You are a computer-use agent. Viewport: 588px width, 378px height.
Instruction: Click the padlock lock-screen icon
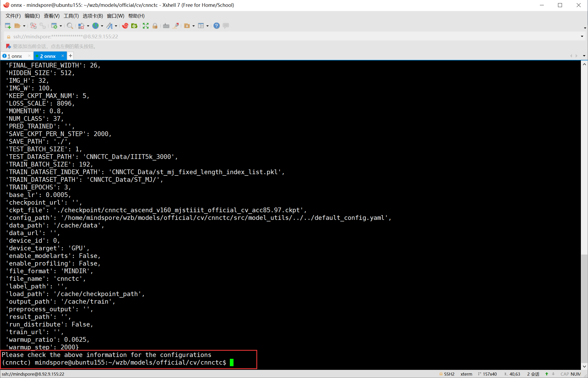pyautogui.click(x=155, y=26)
